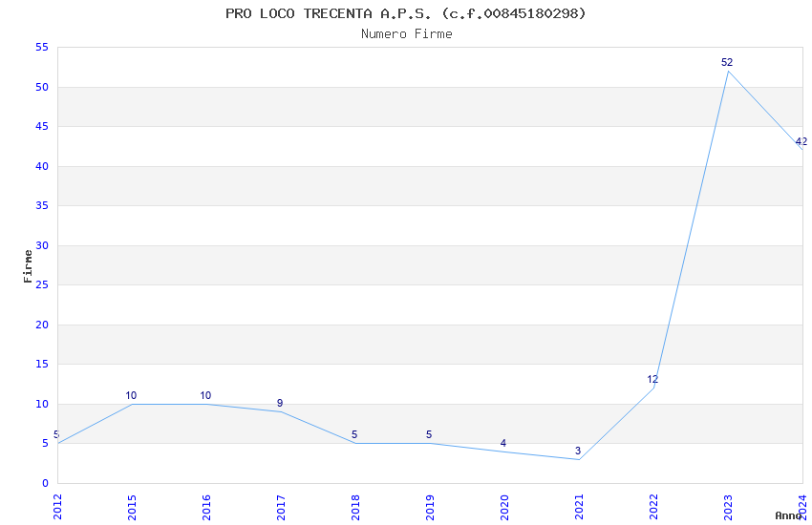The width and height of the screenshot is (812, 525).
Task: Click the data value 42 for 2024
Action: (x=801, y=141)
